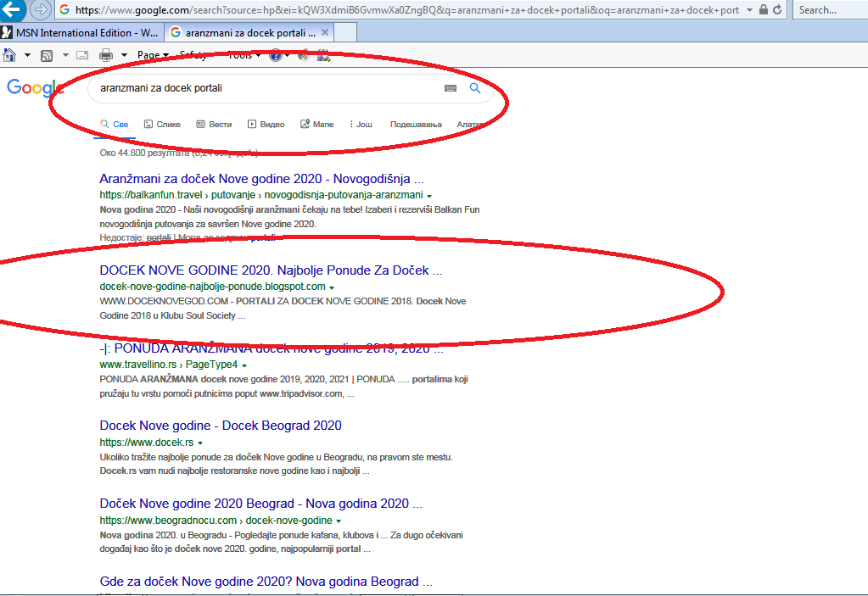The width and height of the screenshot is (868, 596).
Task: Open Aranžmani za doček Nove godine 2020 result
Action: coord(261,179)
